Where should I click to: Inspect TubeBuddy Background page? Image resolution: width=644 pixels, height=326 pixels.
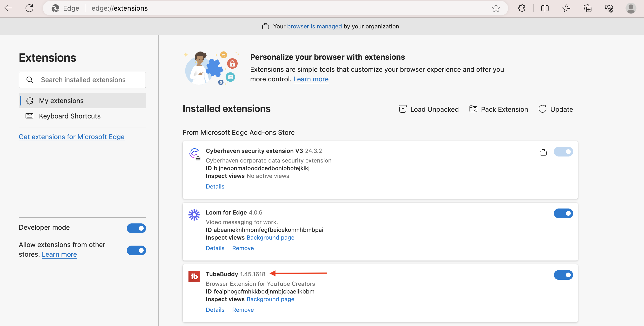270,299
